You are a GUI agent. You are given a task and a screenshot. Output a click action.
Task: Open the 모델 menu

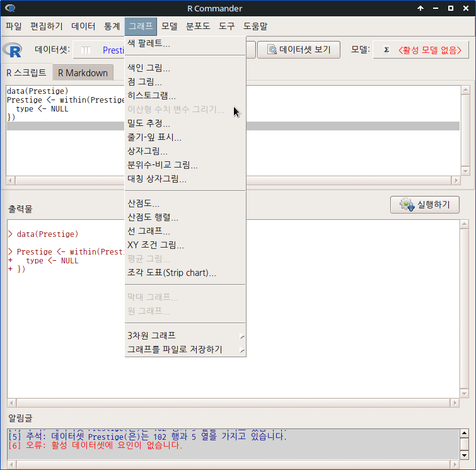point(169,26)
